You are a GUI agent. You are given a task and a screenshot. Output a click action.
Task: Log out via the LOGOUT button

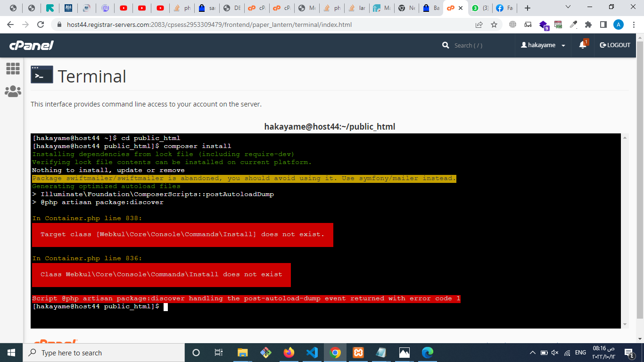[615, 45]
